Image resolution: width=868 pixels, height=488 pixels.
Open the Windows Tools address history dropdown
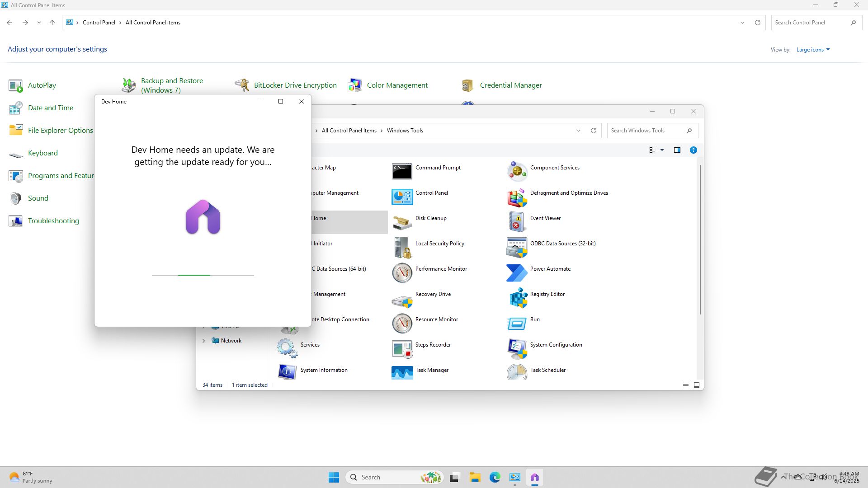(x=578, y=131)
